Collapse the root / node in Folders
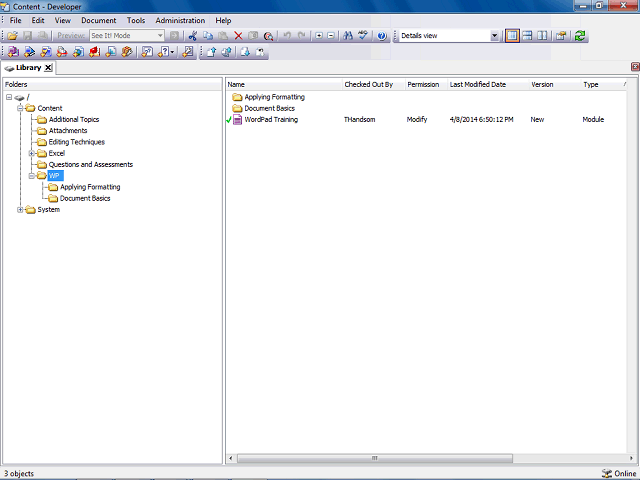 pos(9,97)
